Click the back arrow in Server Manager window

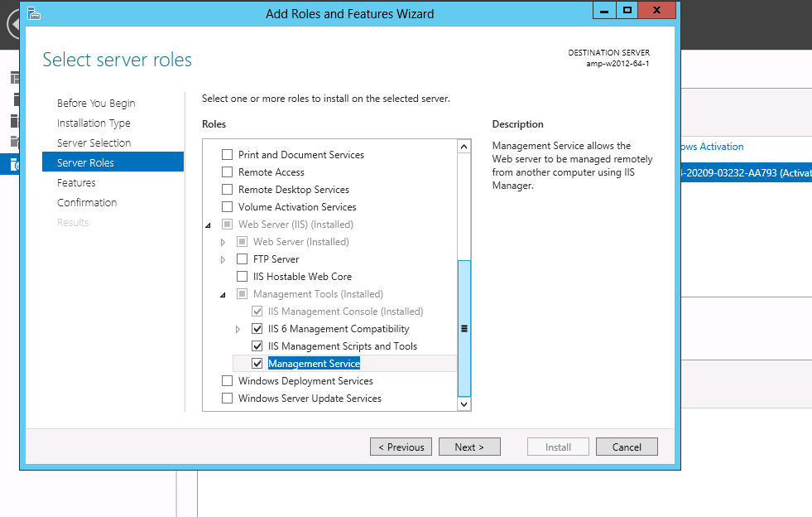pos(13,24)
